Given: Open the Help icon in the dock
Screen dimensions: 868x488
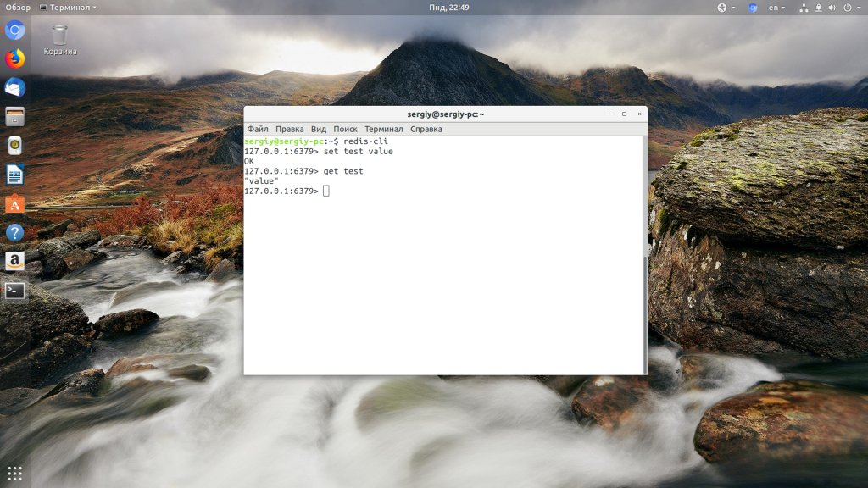Looking at the screenshot, I should tap(15, 233).
